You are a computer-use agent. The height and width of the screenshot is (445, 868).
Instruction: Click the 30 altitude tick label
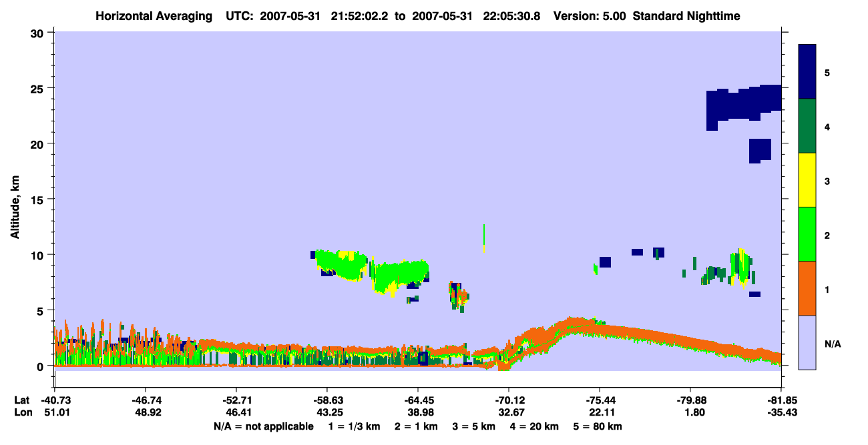(x=38, y=33)
